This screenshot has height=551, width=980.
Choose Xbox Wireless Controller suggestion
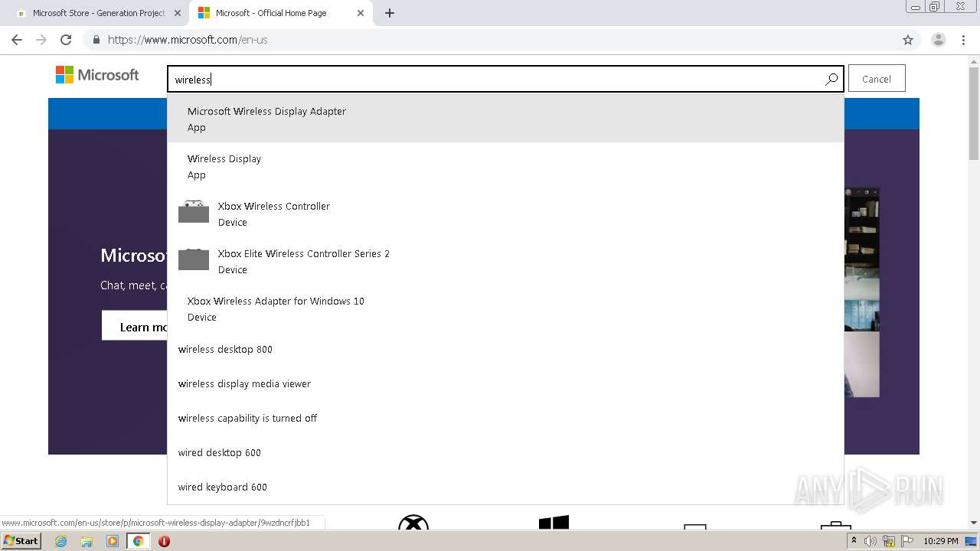[x=505, y=214]
